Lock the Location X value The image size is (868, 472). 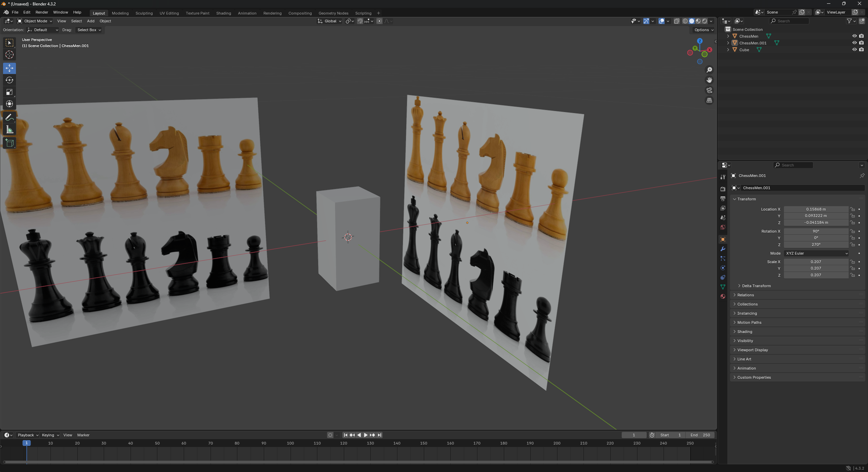[852, 209]
